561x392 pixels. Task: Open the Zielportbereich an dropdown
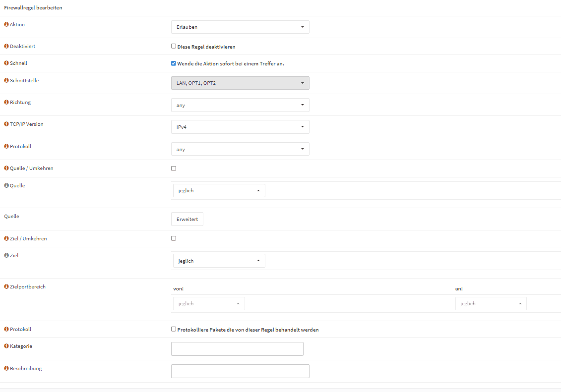(x=491, y=303)
